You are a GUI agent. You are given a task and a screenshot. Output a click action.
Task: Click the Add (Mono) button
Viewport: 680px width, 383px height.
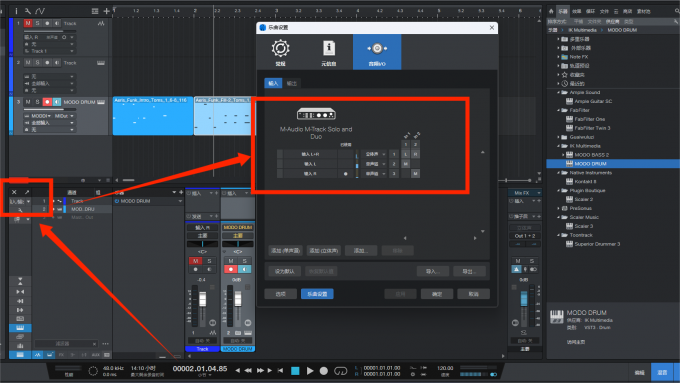coord(285,250)
